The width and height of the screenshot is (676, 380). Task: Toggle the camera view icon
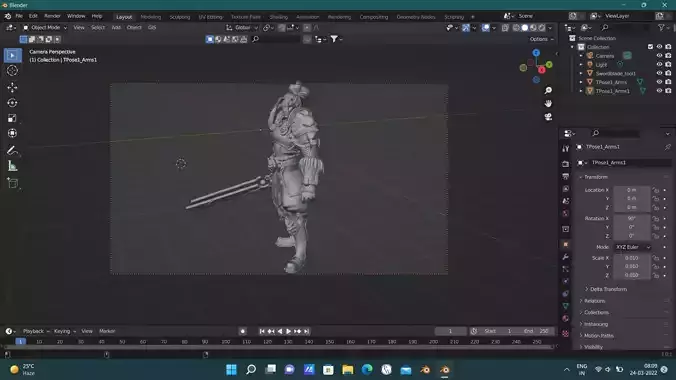548,117
